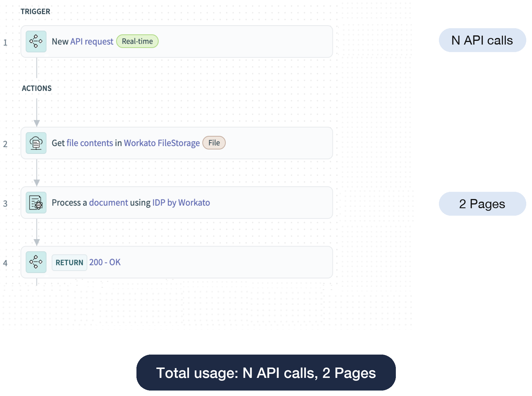Click the API platform icon on the trigger step

pos(36,41)
